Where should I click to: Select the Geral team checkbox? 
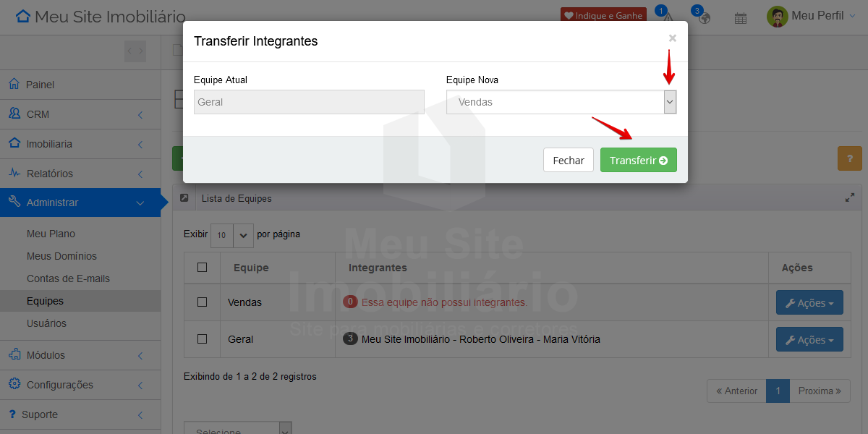203,339
